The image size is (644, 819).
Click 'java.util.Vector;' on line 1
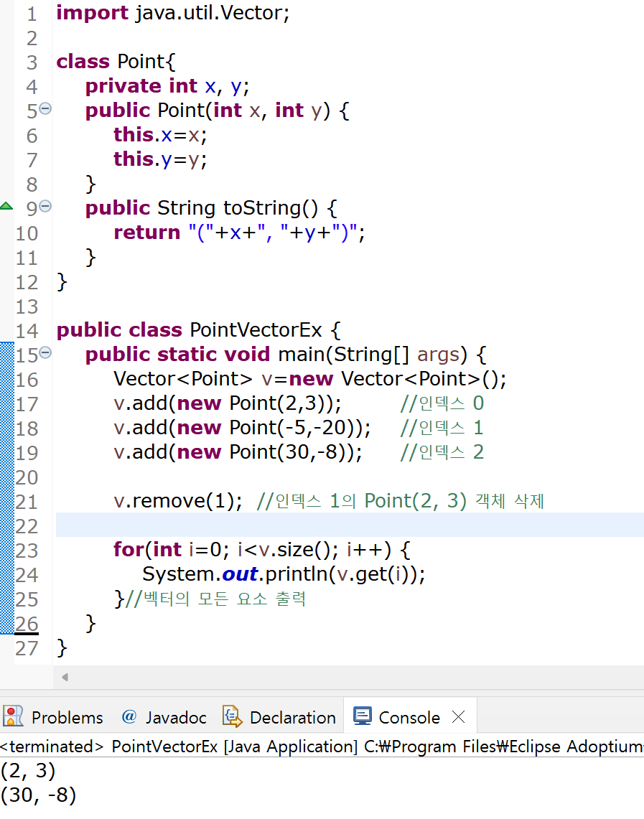pos(213,12)
